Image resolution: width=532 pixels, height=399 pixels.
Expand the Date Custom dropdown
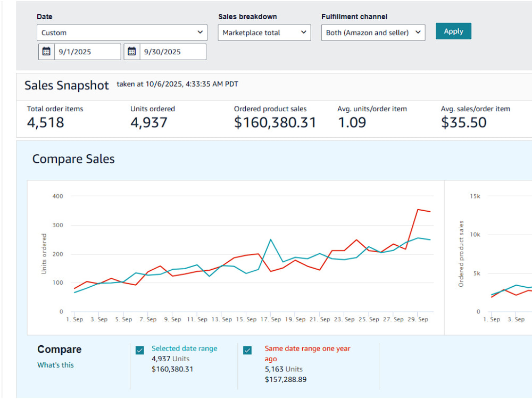[x=122, y=32]
